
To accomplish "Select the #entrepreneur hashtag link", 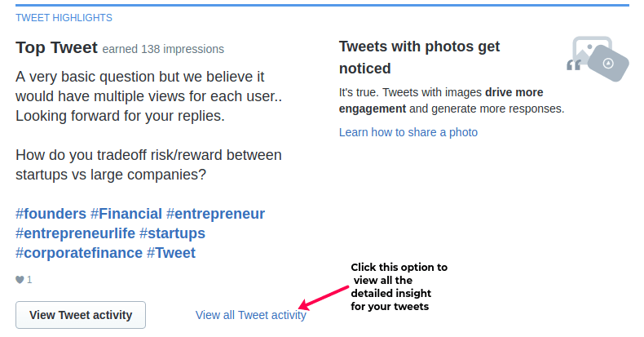I will tap(216, 214).
